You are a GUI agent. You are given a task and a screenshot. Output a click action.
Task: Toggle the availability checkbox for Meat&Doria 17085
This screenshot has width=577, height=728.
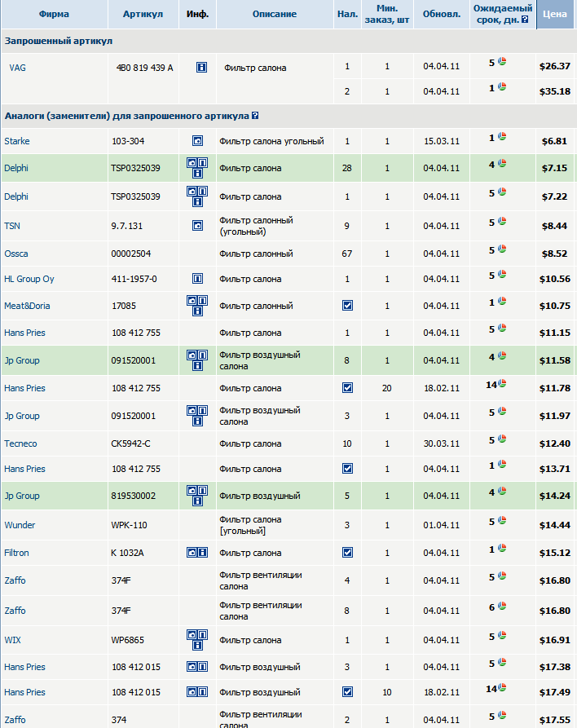[x=347, y=306]
